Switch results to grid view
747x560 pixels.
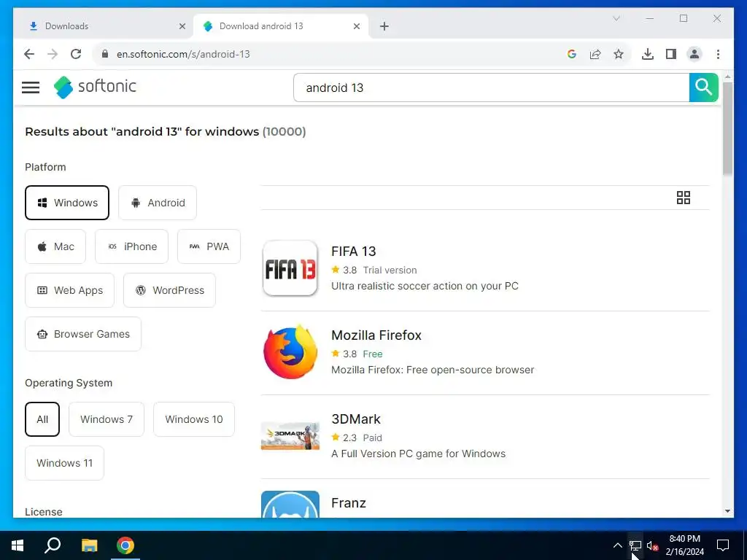683,198
